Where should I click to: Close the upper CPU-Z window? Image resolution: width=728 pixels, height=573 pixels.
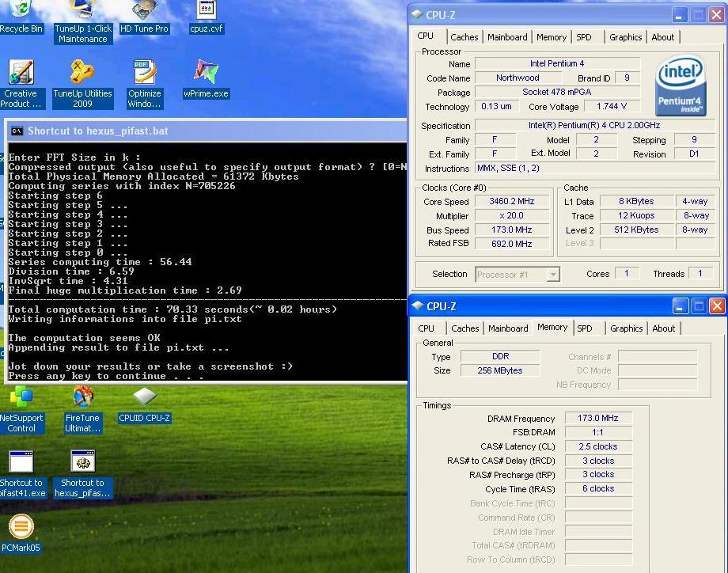point(716,15)
